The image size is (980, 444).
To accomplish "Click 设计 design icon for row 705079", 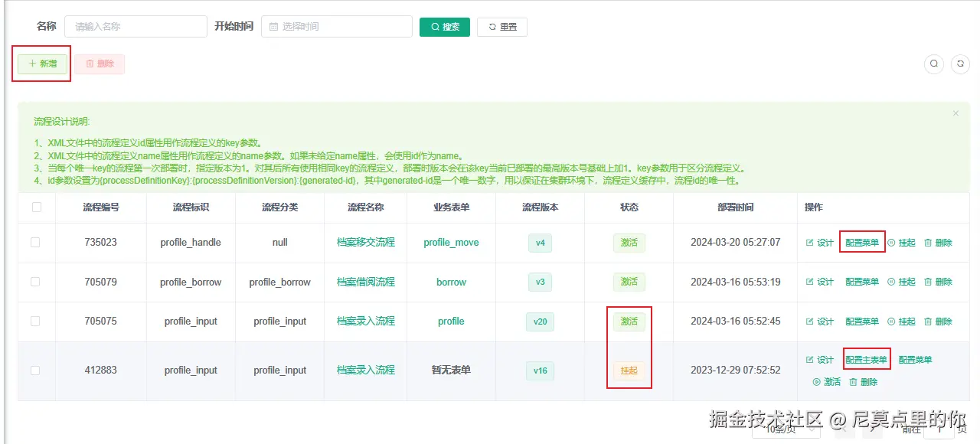I will [820, 282].
